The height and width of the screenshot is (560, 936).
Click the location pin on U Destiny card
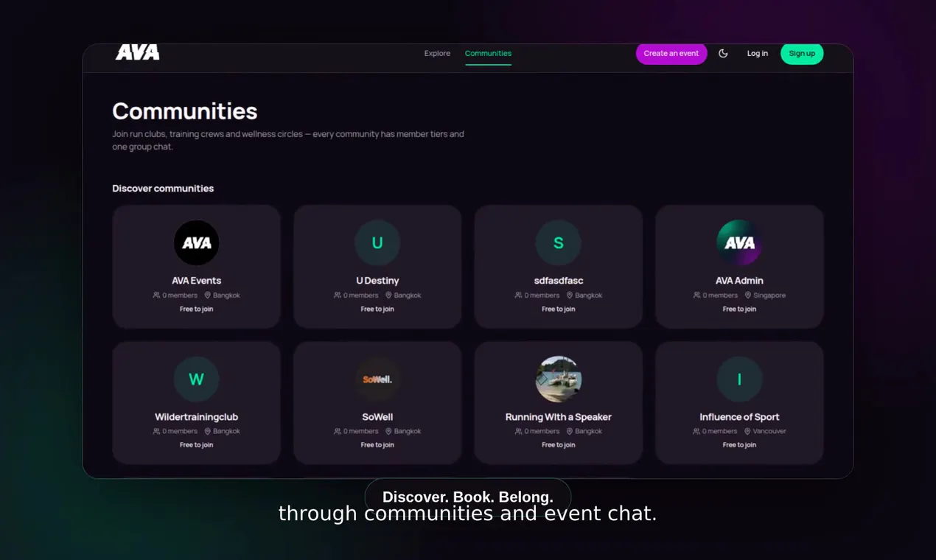point(388,295)
